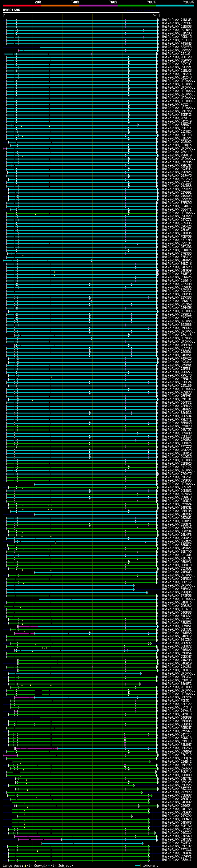Select hit label UniRef100_Q9FSU2
197x868 pixels.
click(177, 839)
